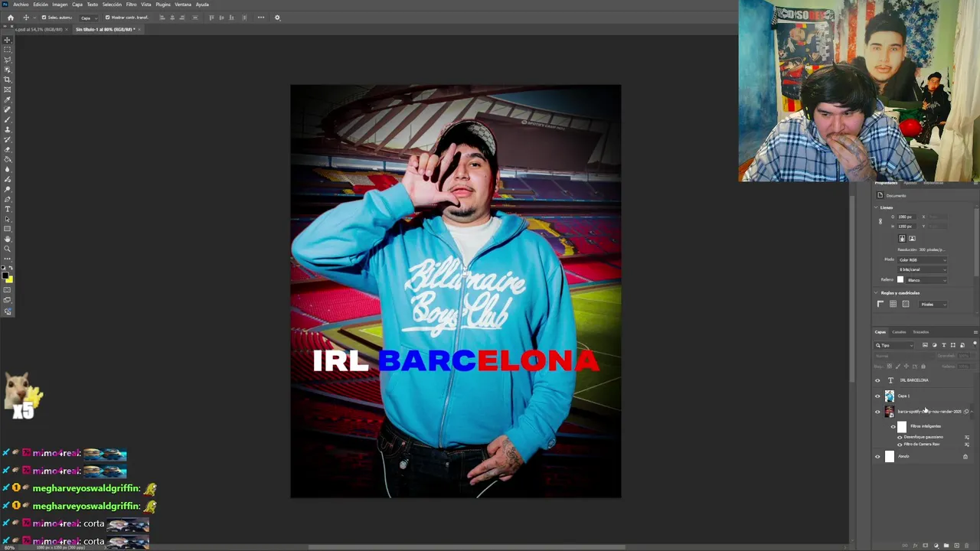Switch to the Canales tab

pos(899,332)
